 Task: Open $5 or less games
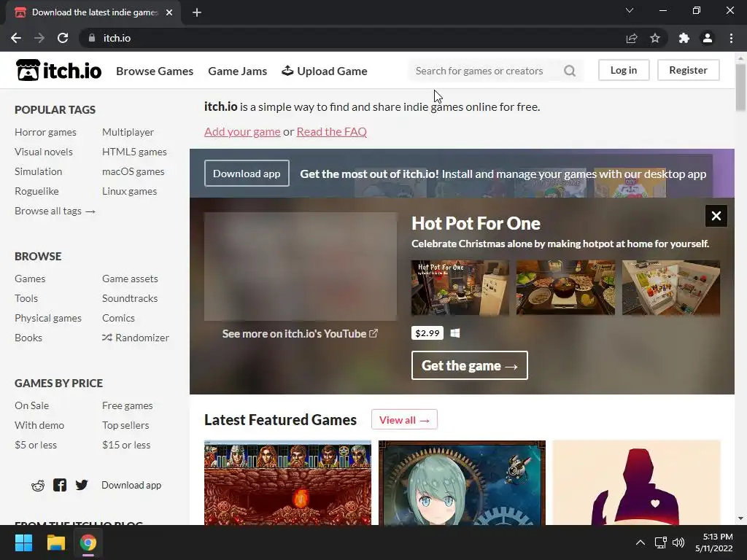coord(36,445)
